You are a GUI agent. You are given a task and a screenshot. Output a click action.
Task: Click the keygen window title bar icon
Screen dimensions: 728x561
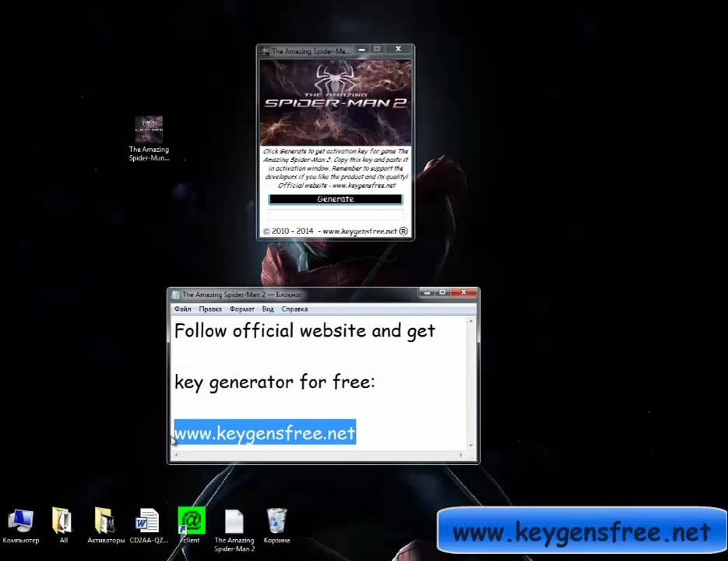[265, 51]
